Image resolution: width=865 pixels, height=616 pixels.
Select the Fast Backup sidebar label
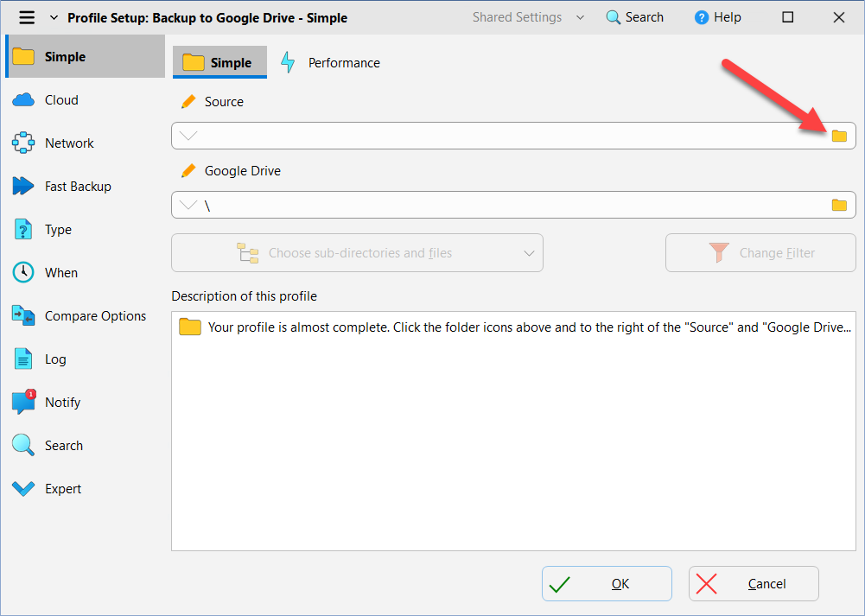78,187
